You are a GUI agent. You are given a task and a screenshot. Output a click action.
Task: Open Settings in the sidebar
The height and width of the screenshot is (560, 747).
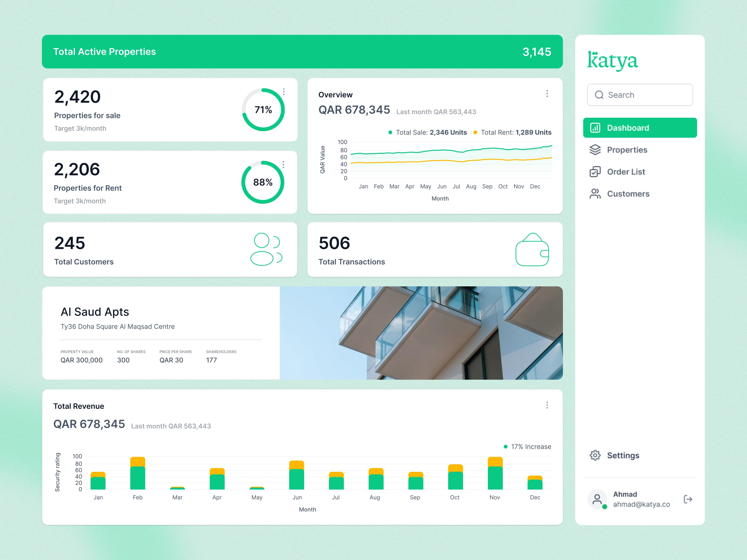pyautogui.click(x=640, y=455)
